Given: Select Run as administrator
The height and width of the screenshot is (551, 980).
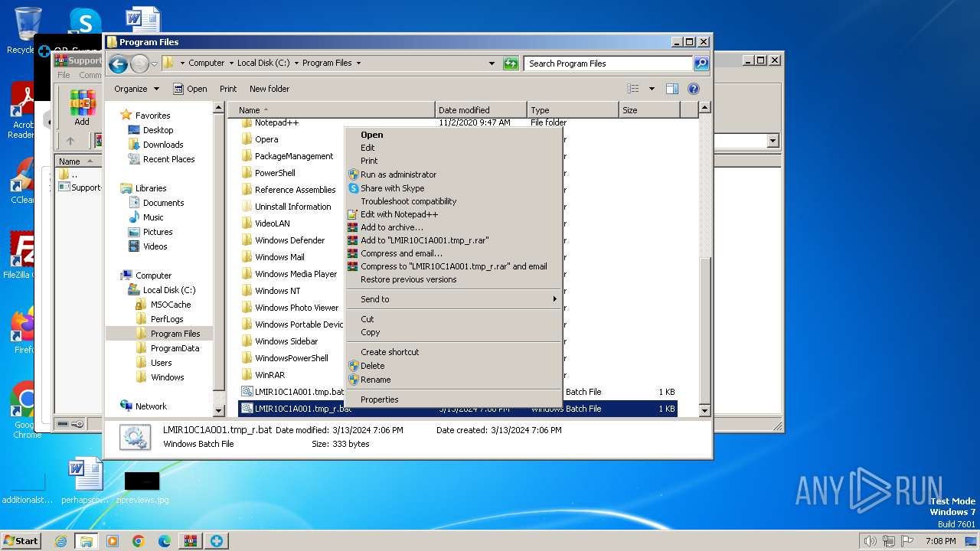Looking at the screenshot, I should [x=453, y=174].
